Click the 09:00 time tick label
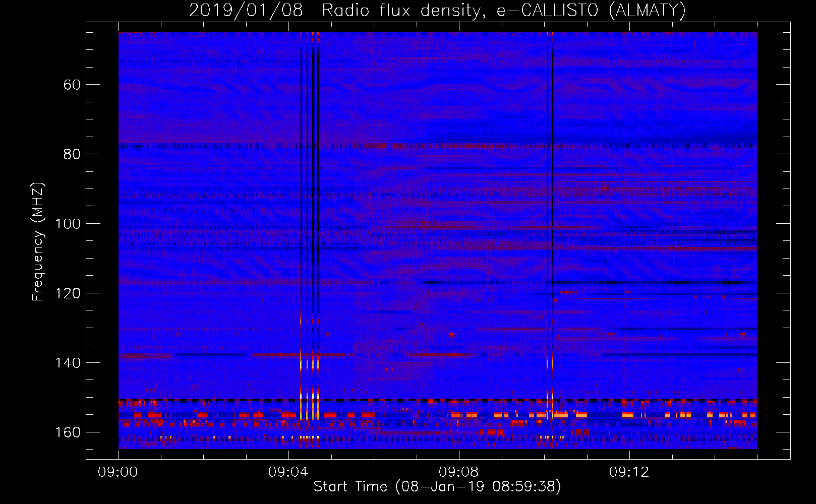Screen dimensions: 816x504 pyautogui.click(x=118, y=472)
